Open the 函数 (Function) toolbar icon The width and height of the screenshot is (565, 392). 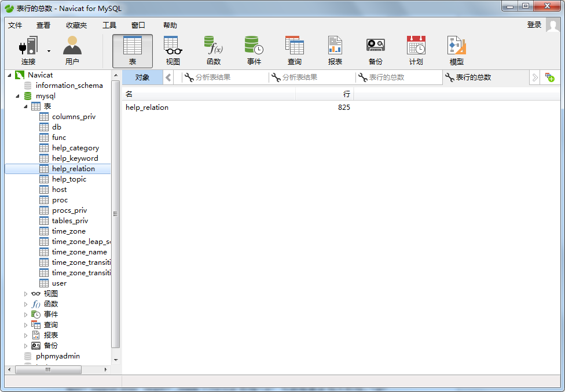tap(214, 50)
